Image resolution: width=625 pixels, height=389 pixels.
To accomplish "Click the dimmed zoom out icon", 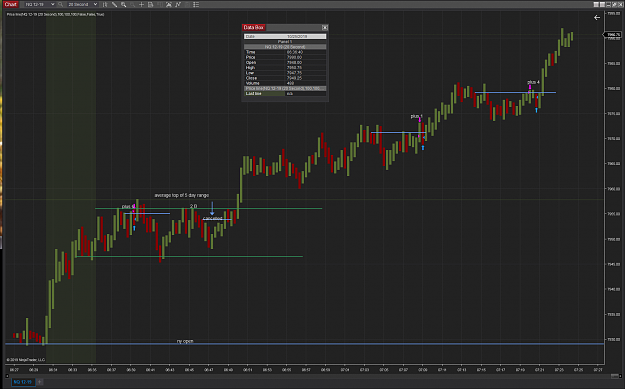I will pyautogui.click(x=133, y=4).
